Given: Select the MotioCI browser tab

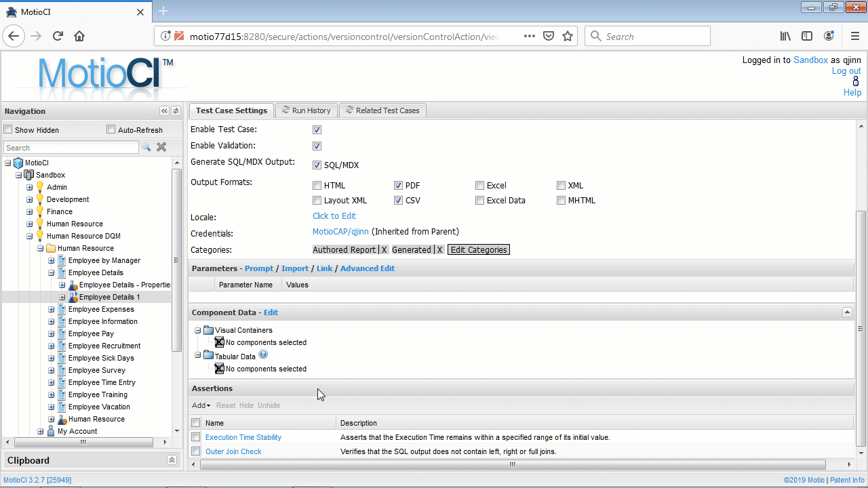Looking at the screenshot, I should tap(75, 12).
